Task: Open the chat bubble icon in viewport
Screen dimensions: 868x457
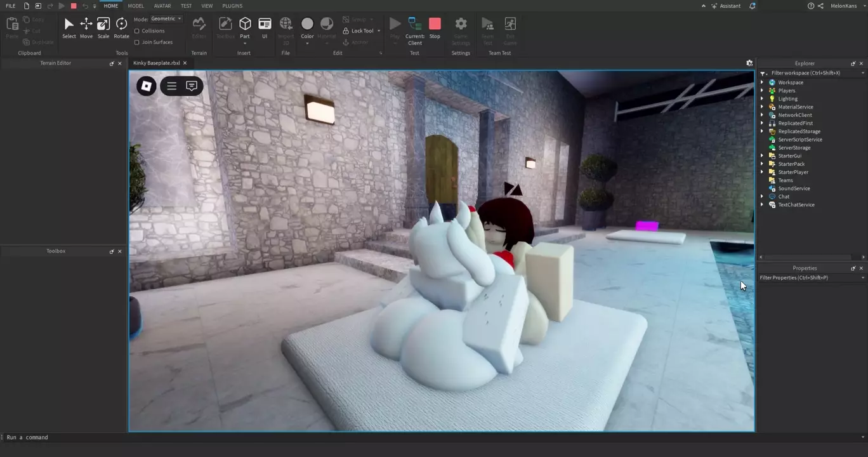Action: 192,86
